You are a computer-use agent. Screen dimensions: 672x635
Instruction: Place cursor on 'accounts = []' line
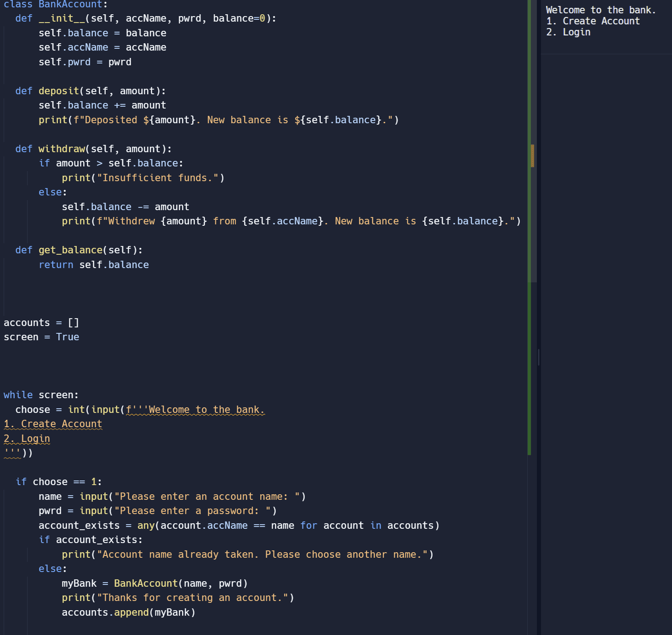coord(41,323)
